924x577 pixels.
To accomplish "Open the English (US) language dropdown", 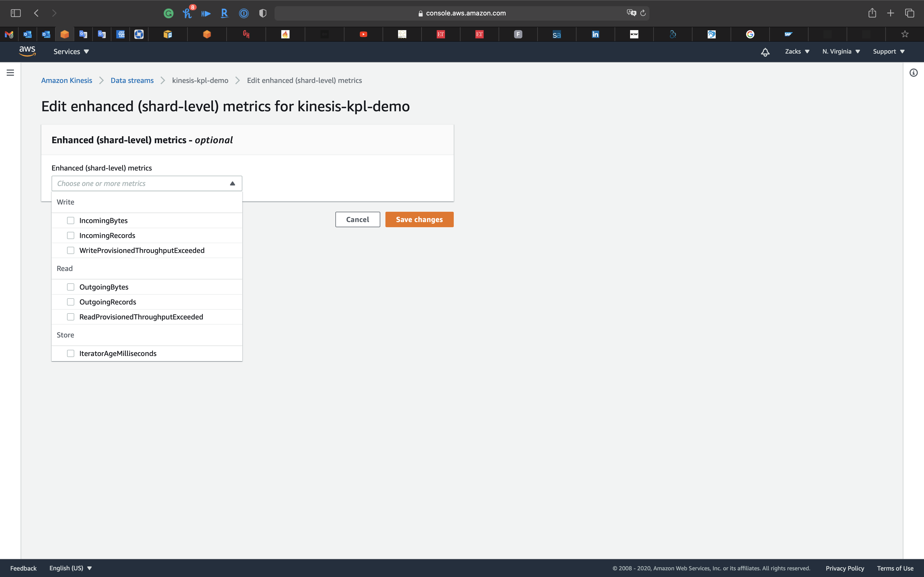I will click(71, 568).
